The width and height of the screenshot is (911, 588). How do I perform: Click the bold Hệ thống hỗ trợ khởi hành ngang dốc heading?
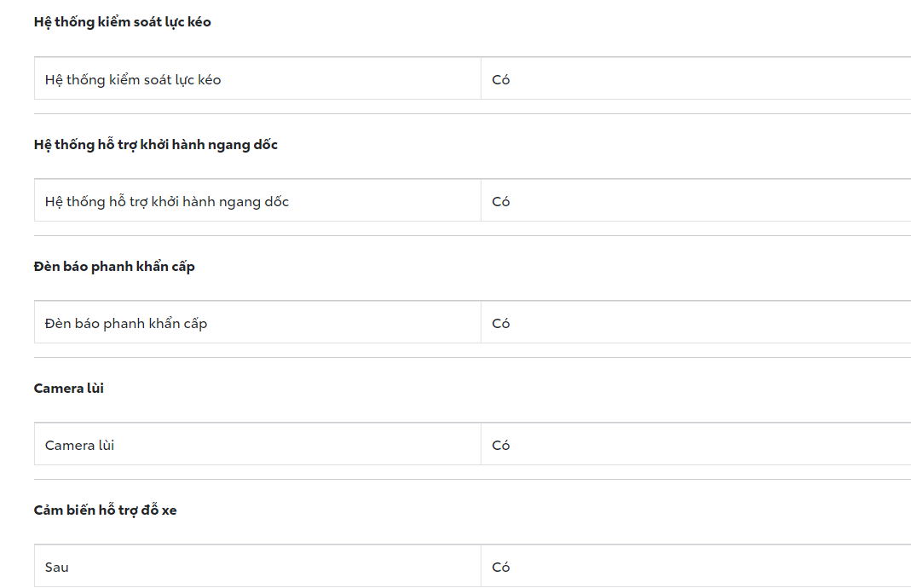pyautogui.click(x=156, y=145)
